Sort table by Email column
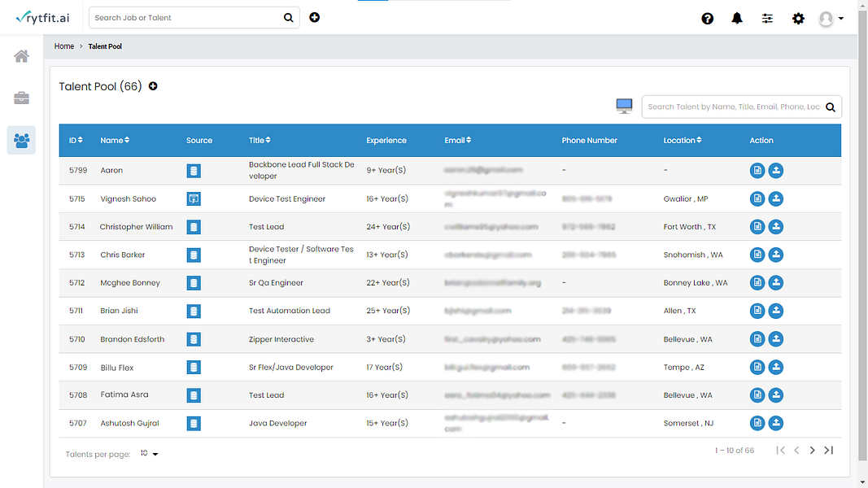The image size is (868, 488). (x=458, y=141)
